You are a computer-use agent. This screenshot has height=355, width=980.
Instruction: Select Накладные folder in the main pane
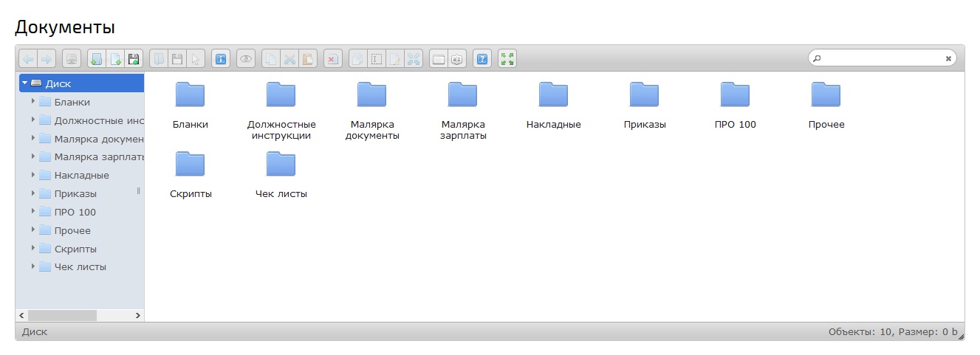tap(554, 106)
